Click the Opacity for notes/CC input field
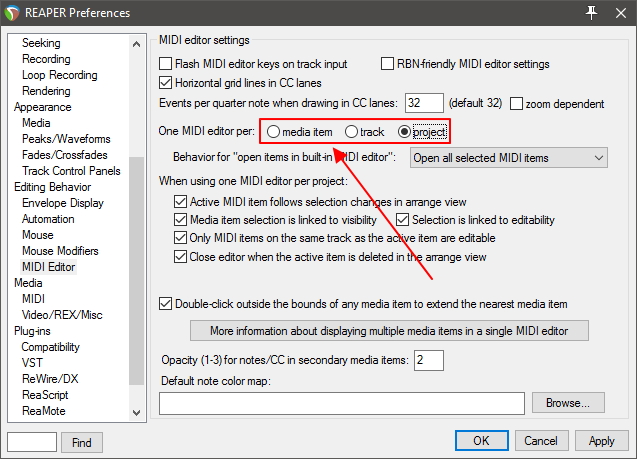The image size is (637, 459). pyautogui.click(x=429, y=360)
